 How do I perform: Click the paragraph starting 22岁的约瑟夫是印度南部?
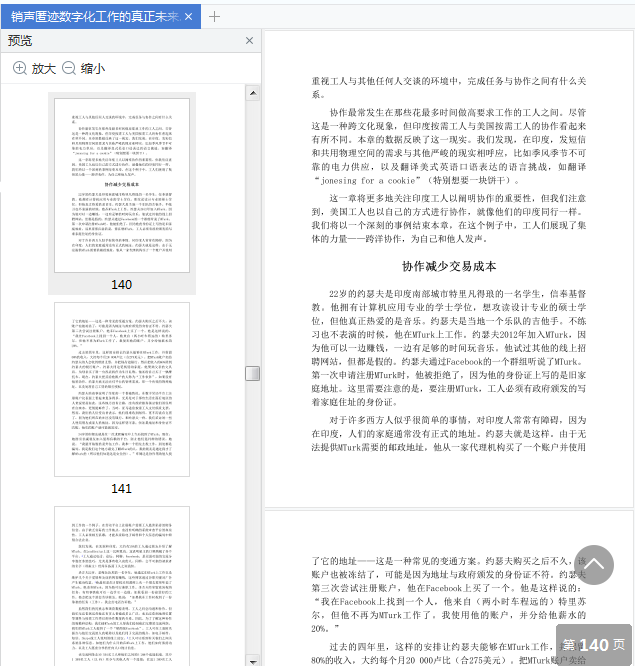click(449, 348)
